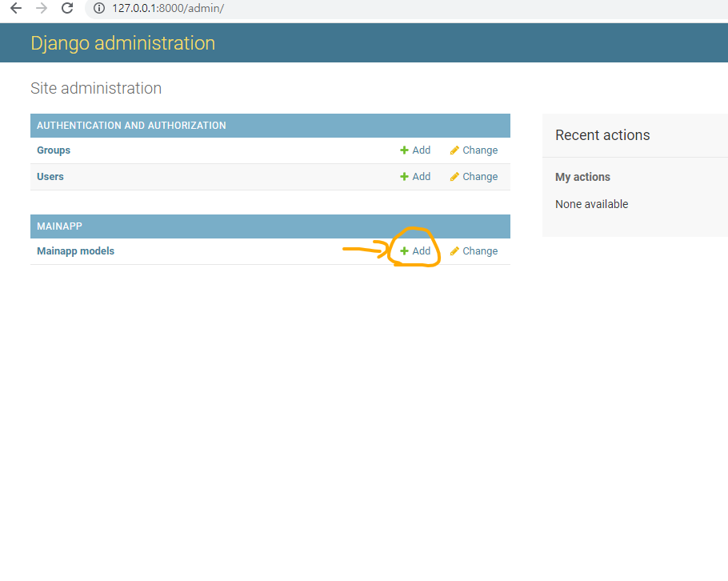Click the pencil icon in the Groups row
Viewport: 728px width, 581px height.
click(454, 150)
